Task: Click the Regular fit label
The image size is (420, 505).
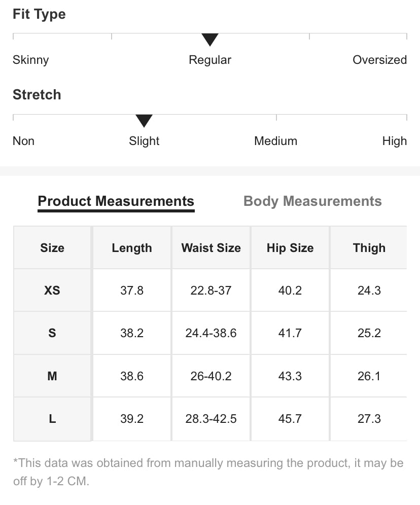Action: coord(210,60)
